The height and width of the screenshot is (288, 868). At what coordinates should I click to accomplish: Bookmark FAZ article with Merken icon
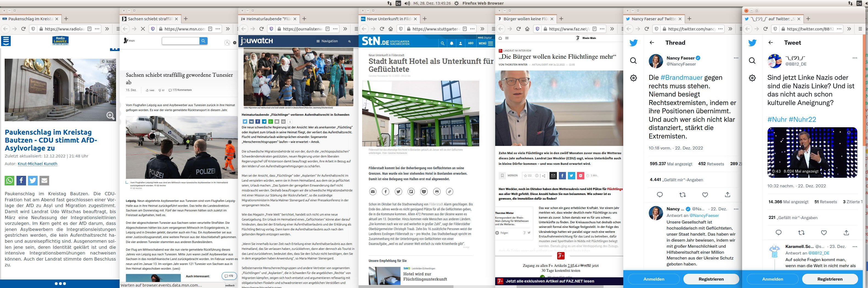[502, 176]
